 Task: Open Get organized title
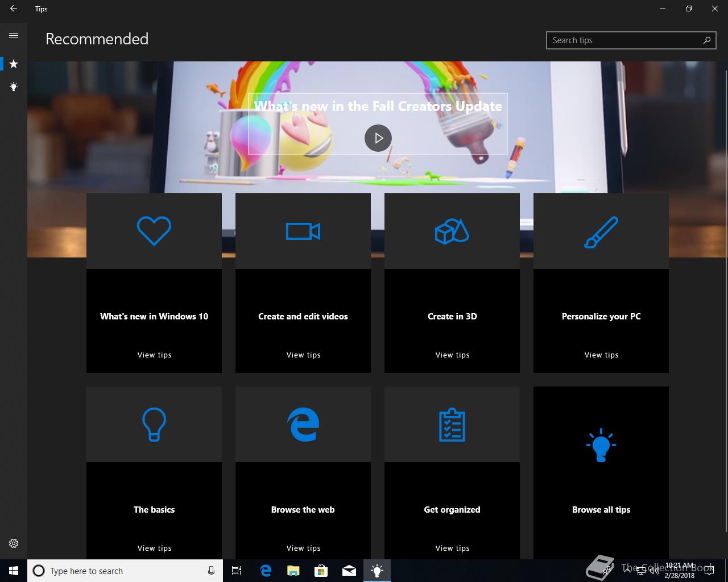pyautogui.click(x=452, y=510)
